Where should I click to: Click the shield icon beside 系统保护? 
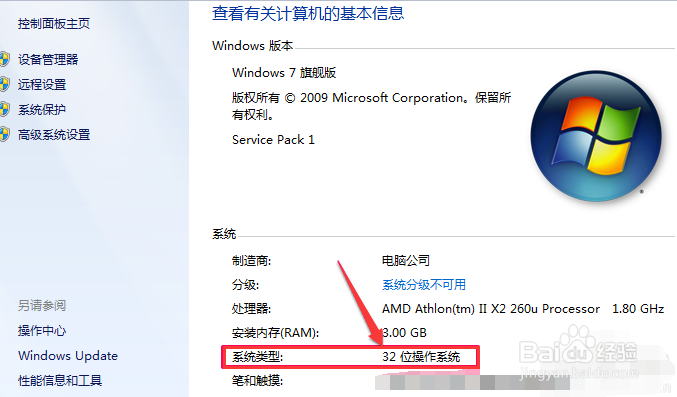point(4,109)
